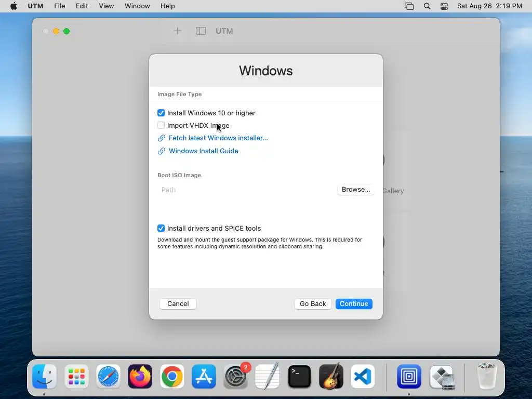Click the Browse button for ISO image

(x=355, y=190)
